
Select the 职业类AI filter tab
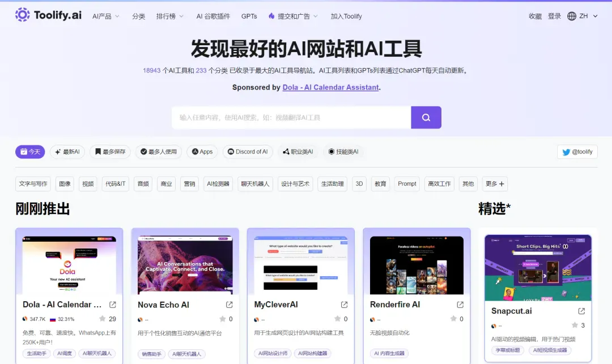click(298, 152)
